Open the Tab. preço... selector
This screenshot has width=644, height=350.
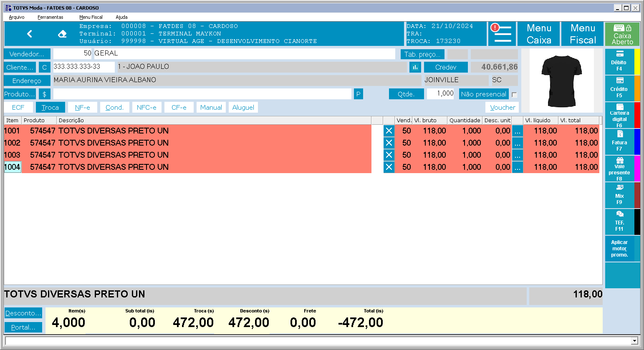point(422,54)
